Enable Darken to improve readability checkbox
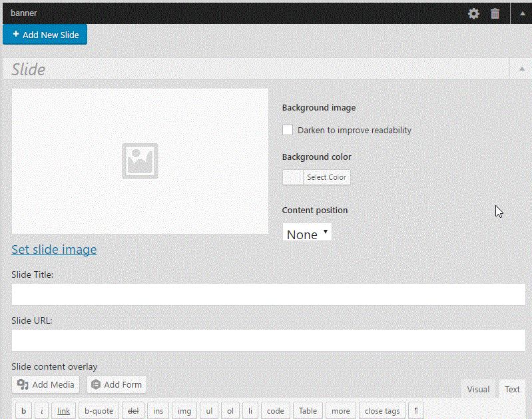Image resolution: width=532 pixels, height=419 pixels. pos(288,130)
